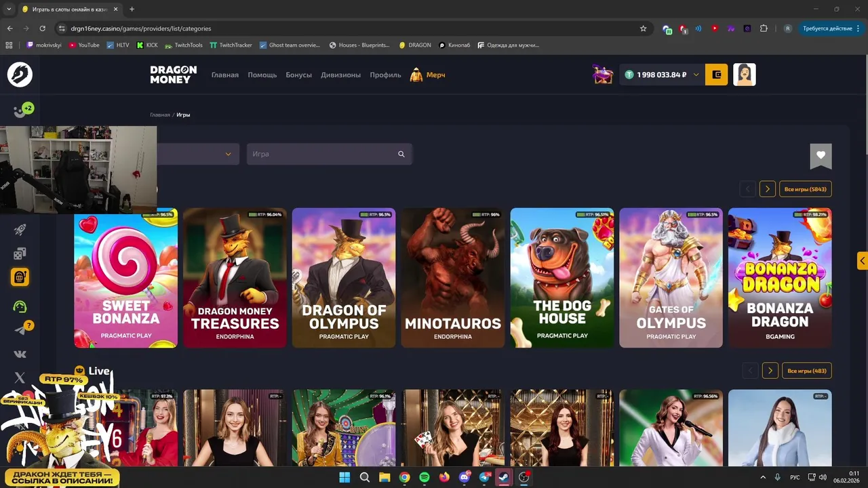Expand the balance currency dropdown chevron
868x488 pixels.
(696, 75)
